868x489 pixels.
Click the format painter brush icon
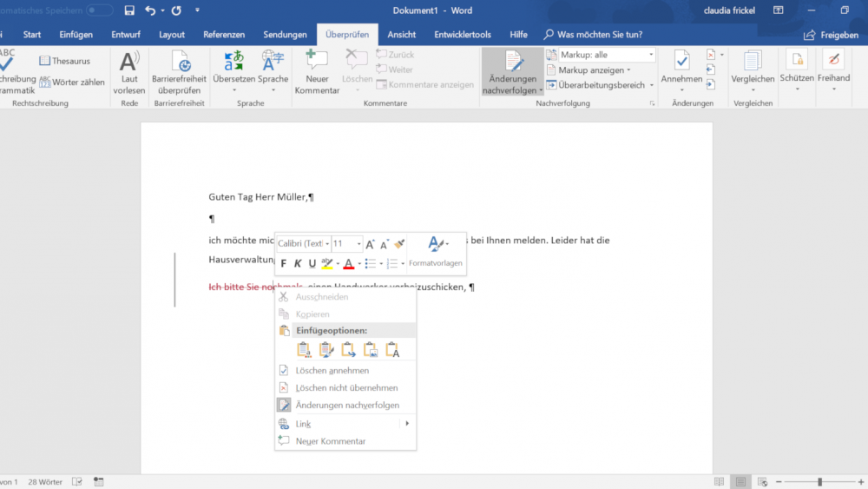pos(399,244)
